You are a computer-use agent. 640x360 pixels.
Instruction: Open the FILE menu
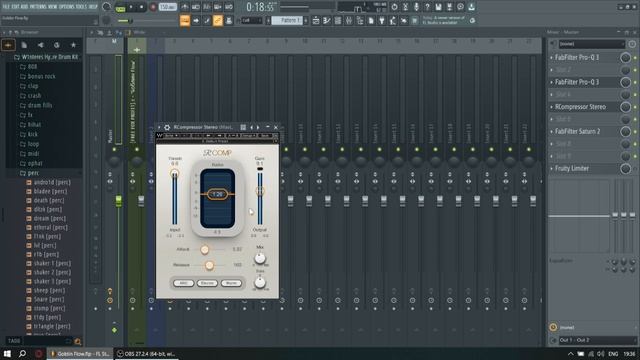coord(6,7)
